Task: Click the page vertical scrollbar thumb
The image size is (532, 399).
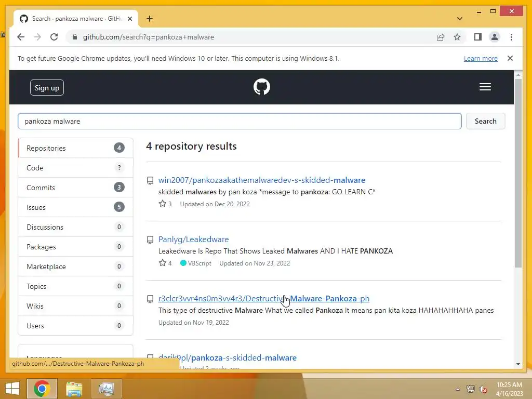Action: (x=518, y=173)
